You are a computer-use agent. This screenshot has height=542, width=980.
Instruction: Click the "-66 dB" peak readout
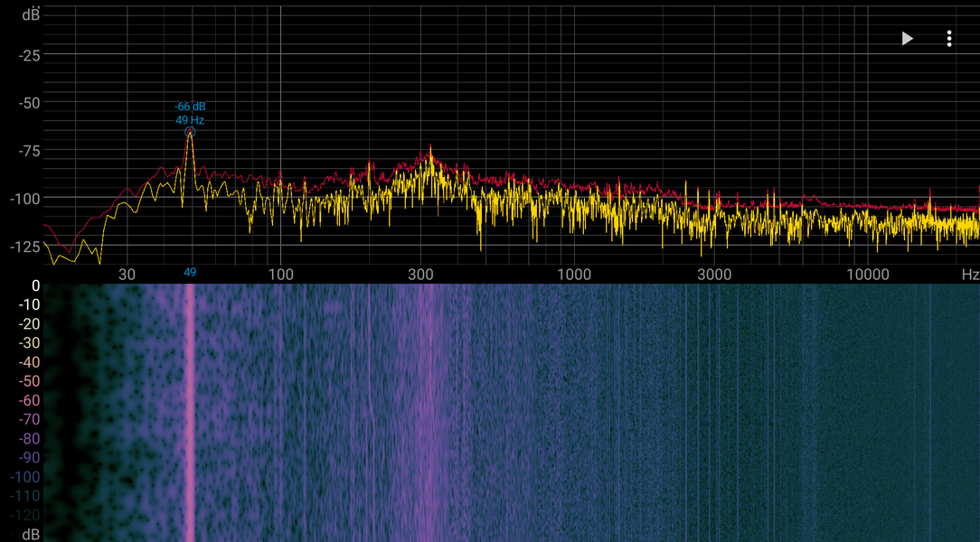[190, 107]
